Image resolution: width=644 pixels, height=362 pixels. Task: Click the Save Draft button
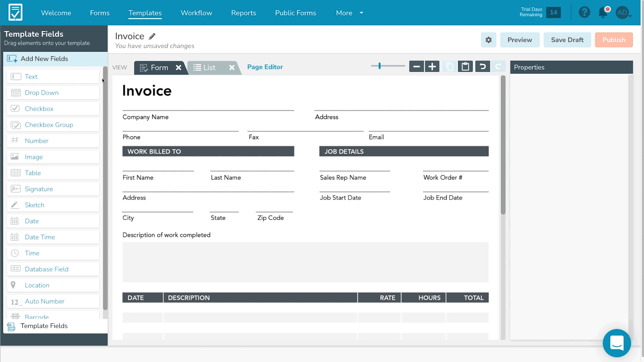click(567, 40)
